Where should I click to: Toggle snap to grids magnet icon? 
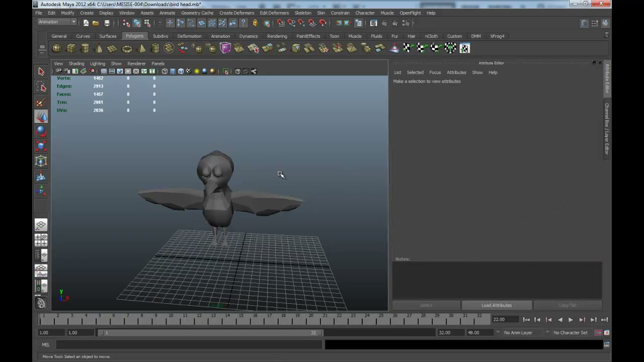tap(281, 23)
